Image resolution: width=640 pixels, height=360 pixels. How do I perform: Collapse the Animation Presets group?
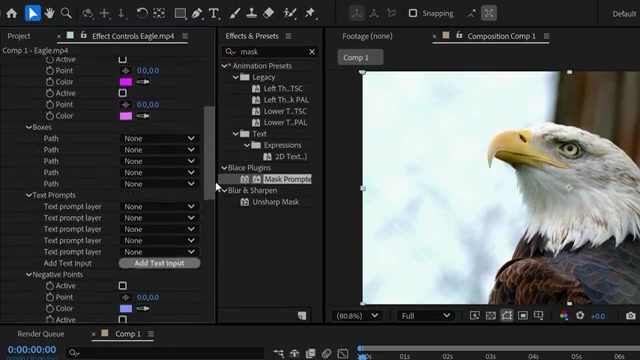(224, 66)
